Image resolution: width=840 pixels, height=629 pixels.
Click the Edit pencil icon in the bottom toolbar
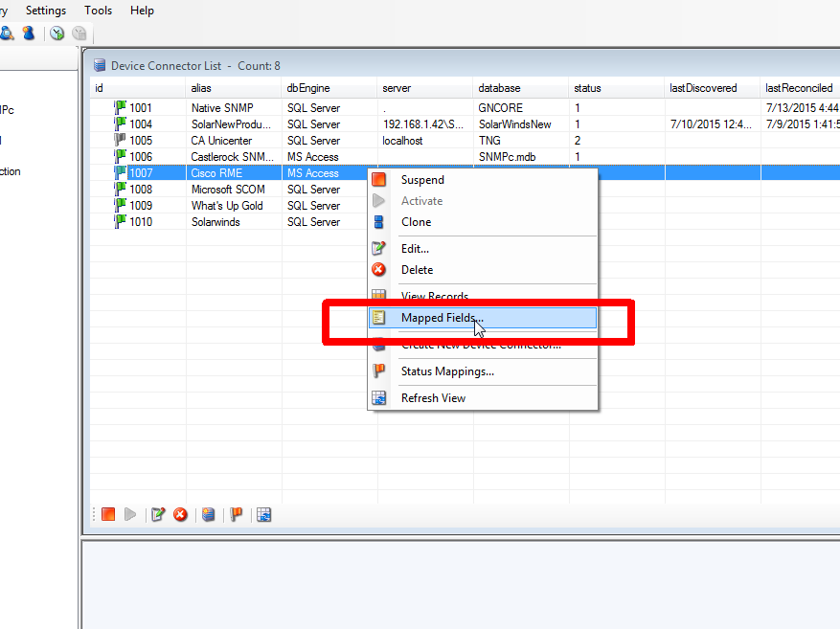click(x=158, y=515)
